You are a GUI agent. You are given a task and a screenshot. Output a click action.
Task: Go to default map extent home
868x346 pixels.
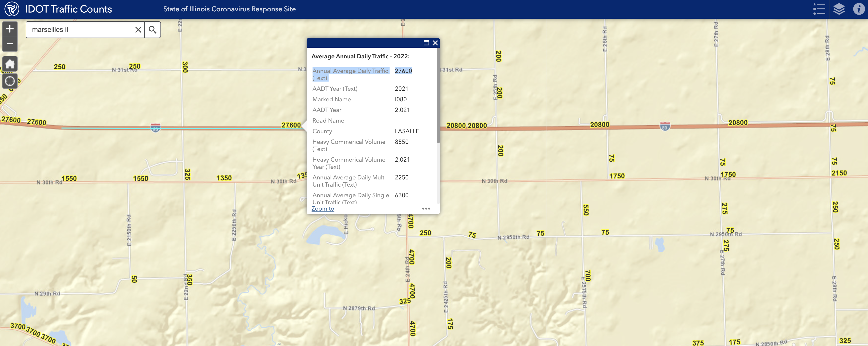click(10, 64)
